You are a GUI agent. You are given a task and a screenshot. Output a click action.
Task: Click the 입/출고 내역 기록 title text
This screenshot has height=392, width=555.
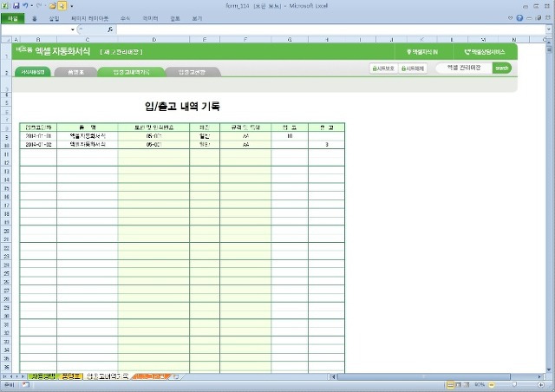[x=182, y=106]
